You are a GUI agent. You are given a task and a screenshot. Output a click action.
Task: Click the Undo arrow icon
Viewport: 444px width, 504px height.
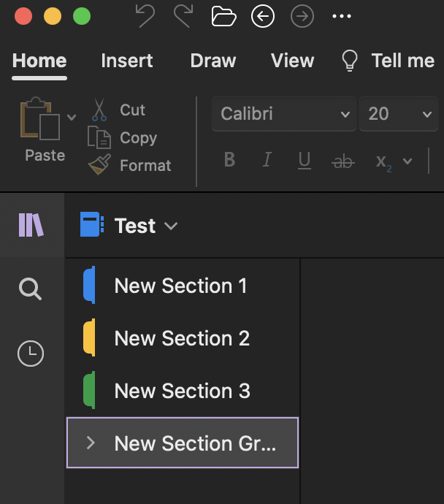(145, 16)
